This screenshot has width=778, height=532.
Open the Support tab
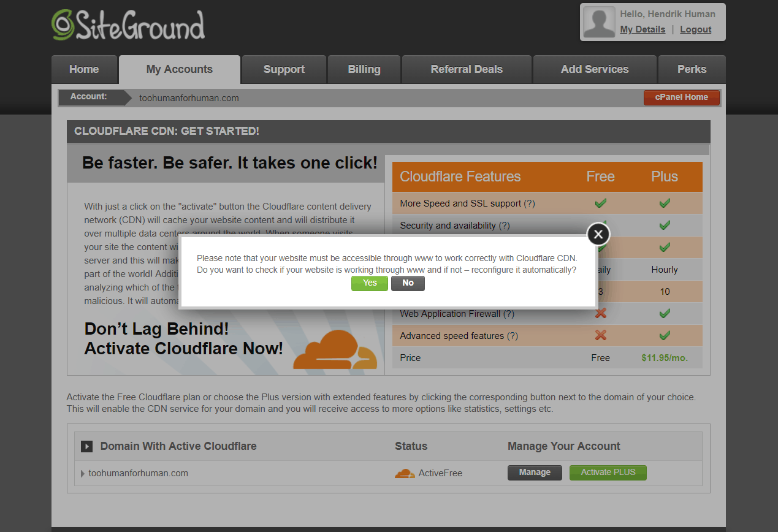click(x=284, y=69)
